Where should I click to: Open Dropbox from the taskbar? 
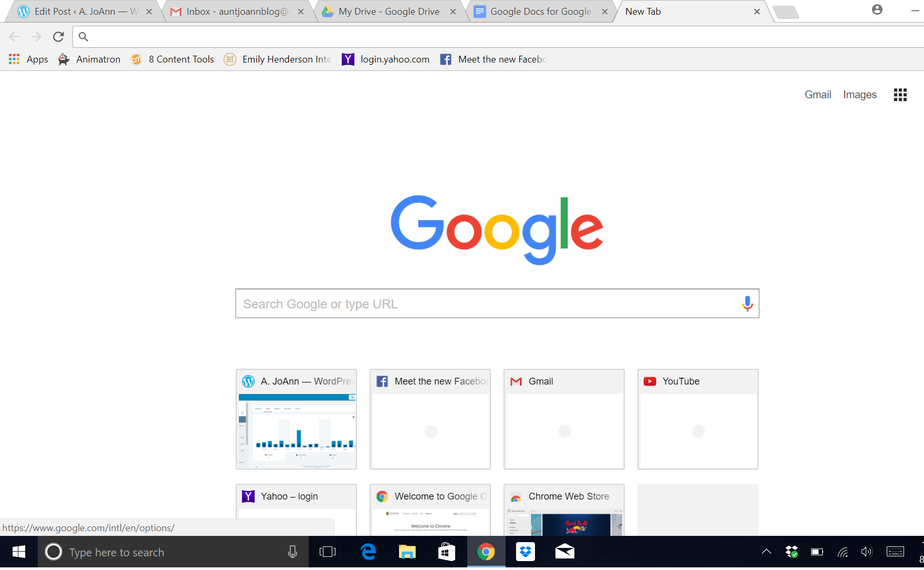(526, 552)
